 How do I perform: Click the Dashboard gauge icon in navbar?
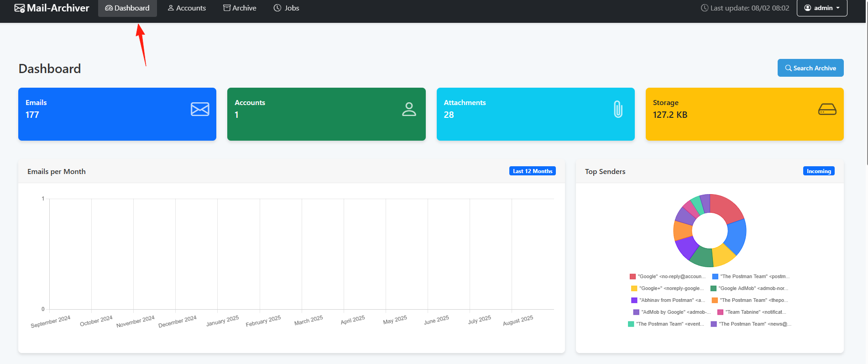(109, 8)
